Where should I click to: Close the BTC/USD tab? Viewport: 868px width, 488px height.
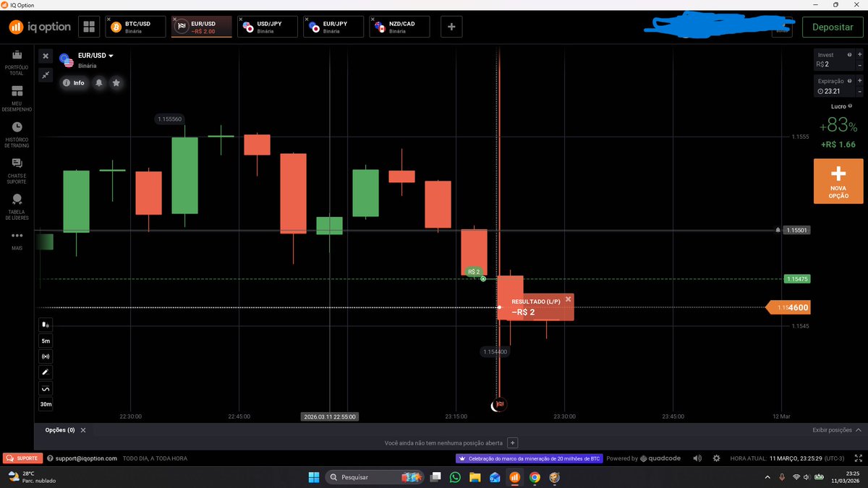[x=109, y=20]
